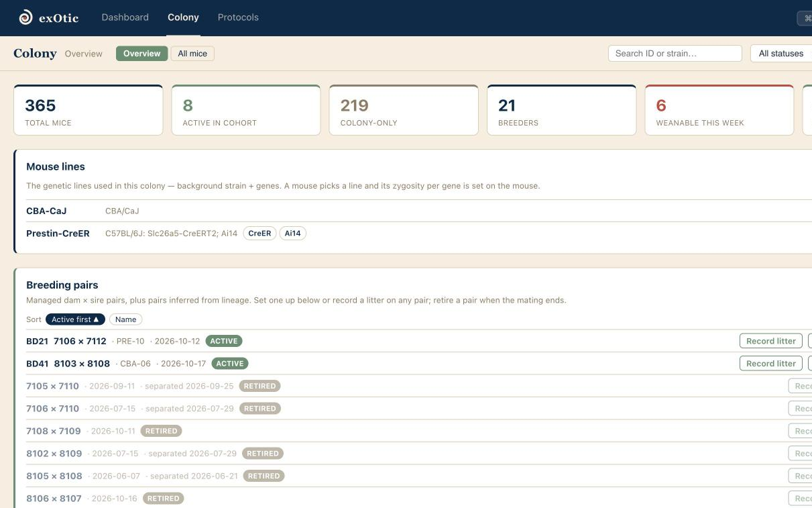Viewport: 812px width, 508px height.
Task: Switch to the All mice view
Action: [x=192, y=54]
